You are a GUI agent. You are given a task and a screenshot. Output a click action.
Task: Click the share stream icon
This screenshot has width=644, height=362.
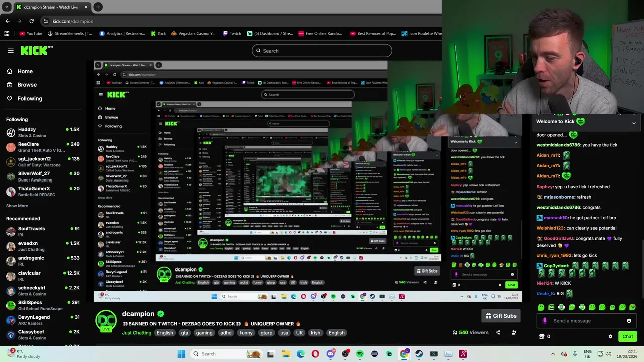click(498, 332)
